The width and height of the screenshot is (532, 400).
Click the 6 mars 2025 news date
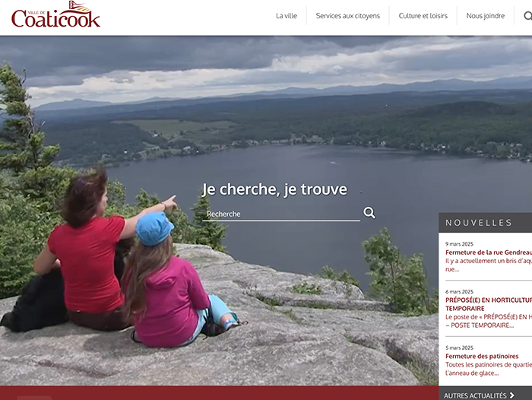tap(459, 292)
